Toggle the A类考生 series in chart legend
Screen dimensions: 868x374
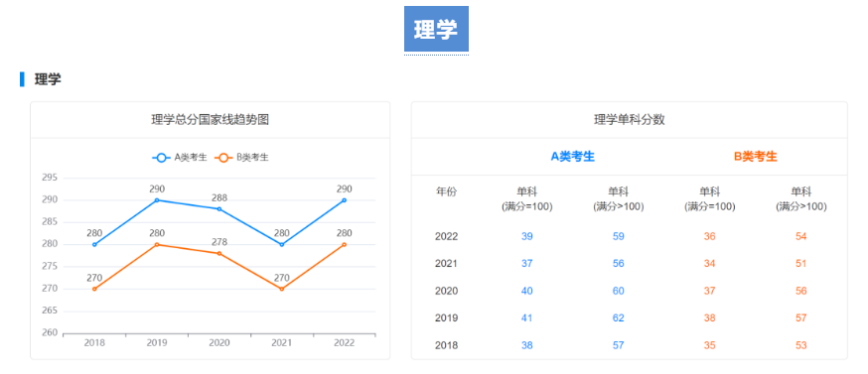coord(180,157)
